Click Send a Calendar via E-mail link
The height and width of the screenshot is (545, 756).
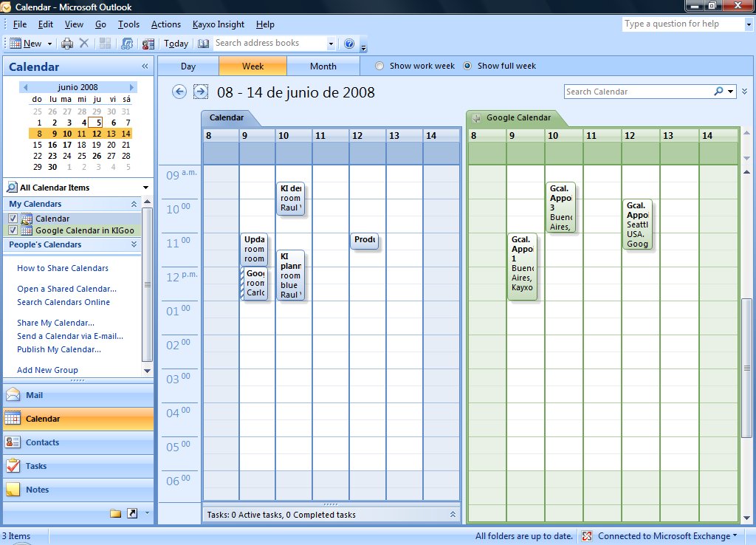[70, 336]
